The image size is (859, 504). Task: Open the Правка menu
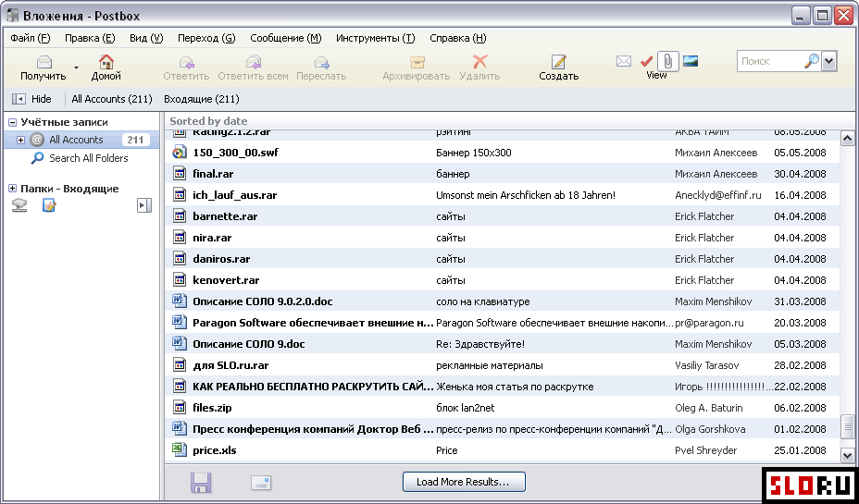[x=90, y=38]
